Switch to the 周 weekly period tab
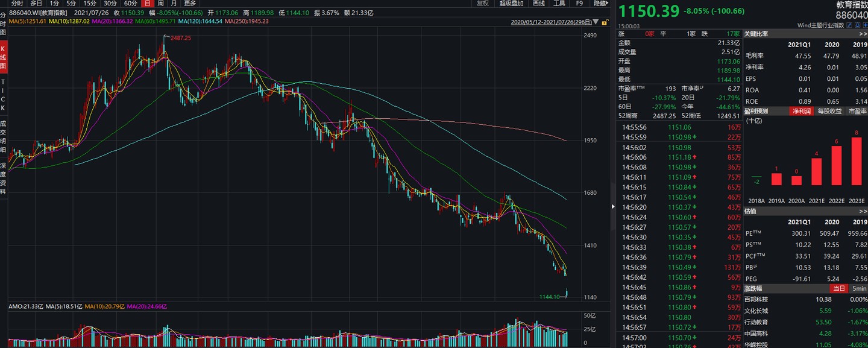This screenshot has width=868, height=348. tap(160, 4)
